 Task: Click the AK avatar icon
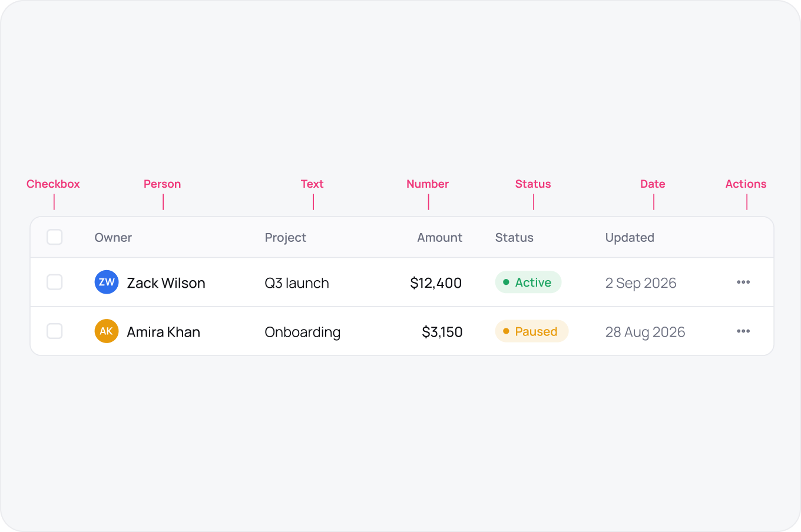pos(107,331)
